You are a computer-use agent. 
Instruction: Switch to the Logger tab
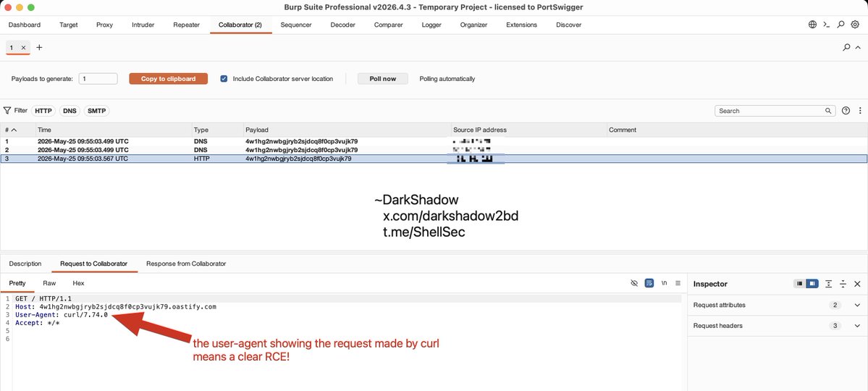(431, 25)
